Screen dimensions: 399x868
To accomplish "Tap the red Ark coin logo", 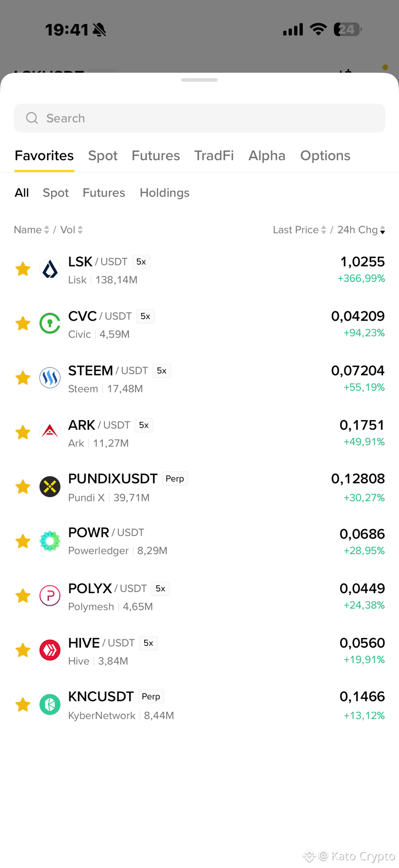I will 50,433.
